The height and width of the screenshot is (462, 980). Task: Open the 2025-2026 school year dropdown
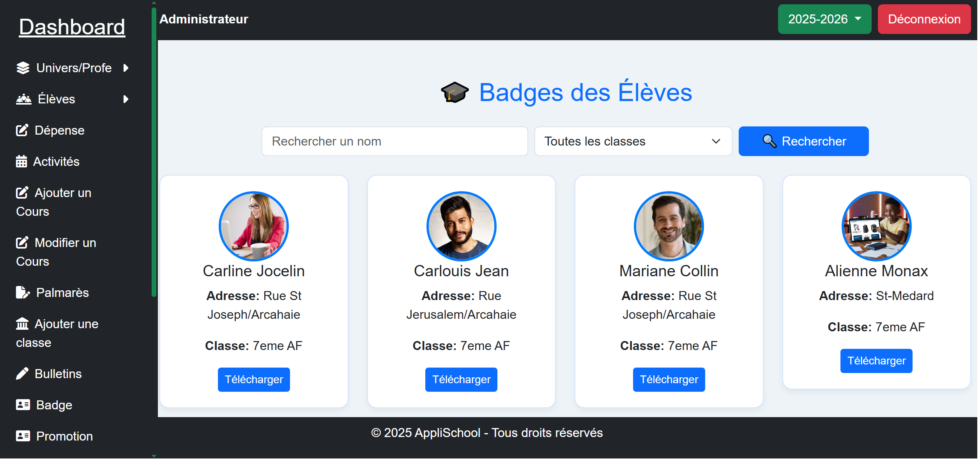[824, 19]
